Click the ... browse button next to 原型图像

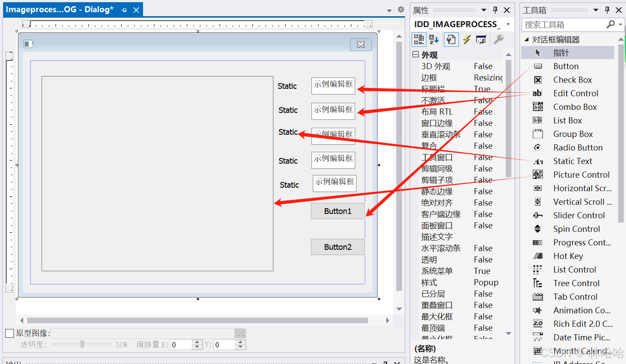coord(240,333)
